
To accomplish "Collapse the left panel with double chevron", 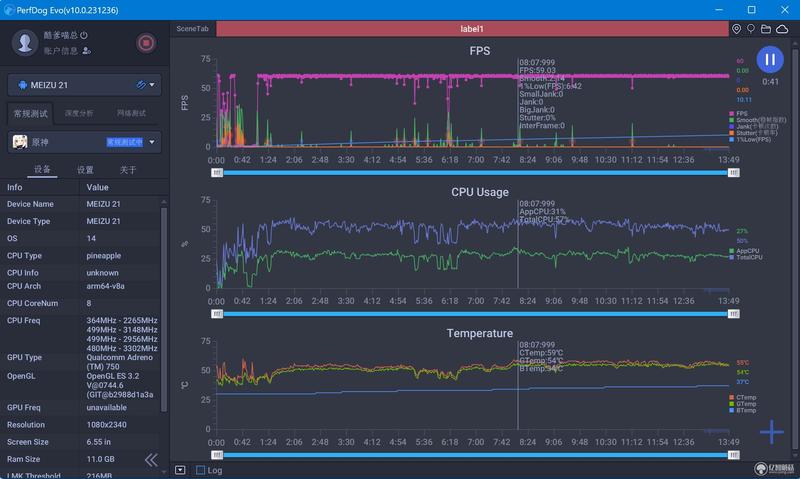I will [151, 460].
